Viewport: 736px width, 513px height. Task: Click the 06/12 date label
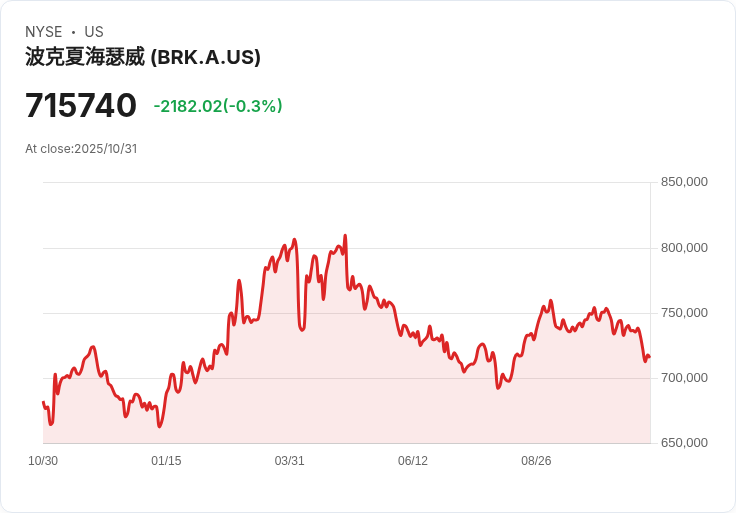[413, 461]
